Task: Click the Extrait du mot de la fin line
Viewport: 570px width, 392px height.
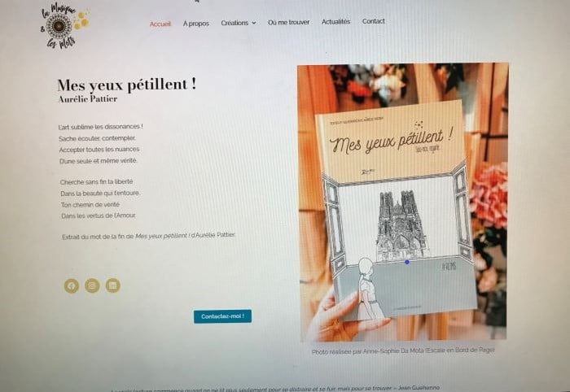Action: (149, 236)
